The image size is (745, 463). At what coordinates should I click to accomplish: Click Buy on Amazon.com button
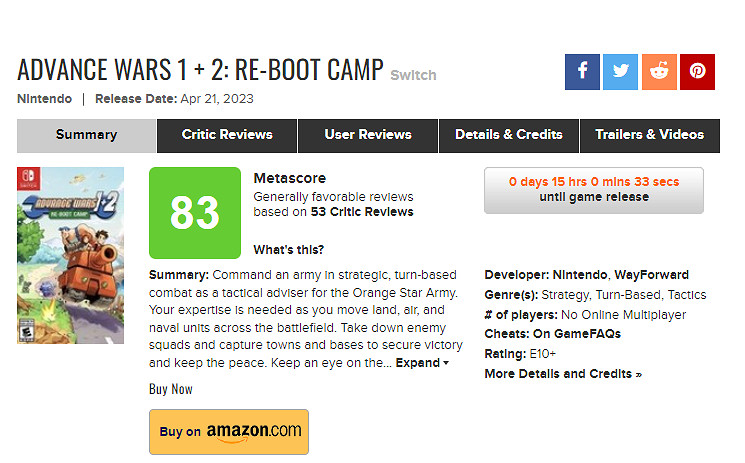229,431
